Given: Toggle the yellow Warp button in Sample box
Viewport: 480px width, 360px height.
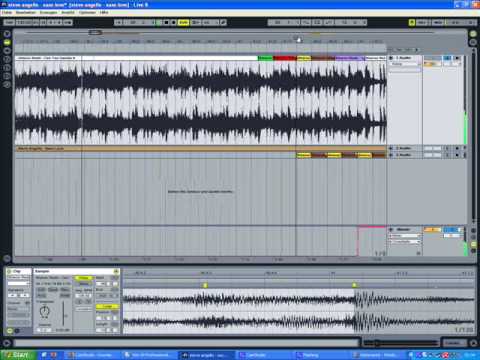Looking at the screenshot, I should point(83,278).
